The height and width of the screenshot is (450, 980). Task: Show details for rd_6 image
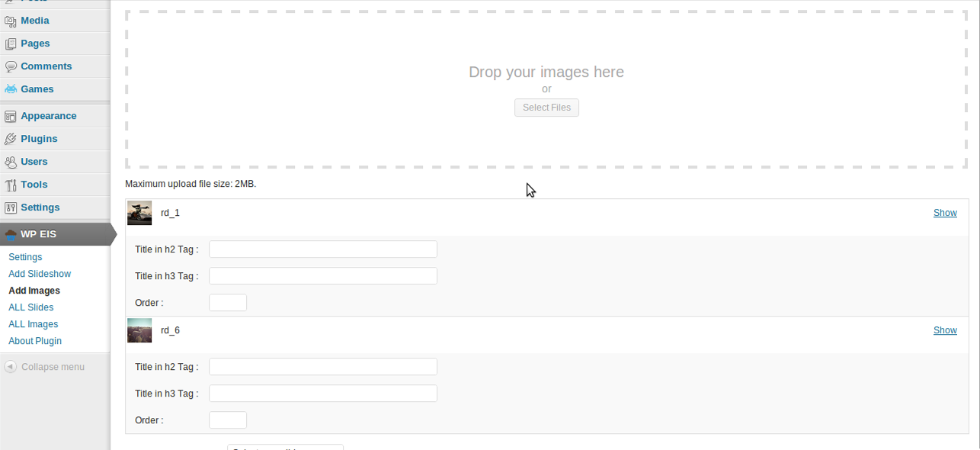945,330
